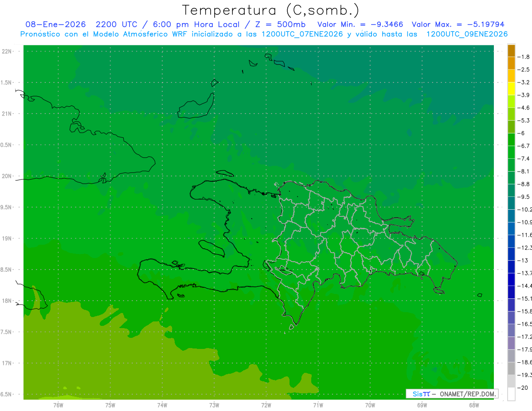Click the -13 colorbar label
This screenshot has width=532, height=411.
coord(523,260)
